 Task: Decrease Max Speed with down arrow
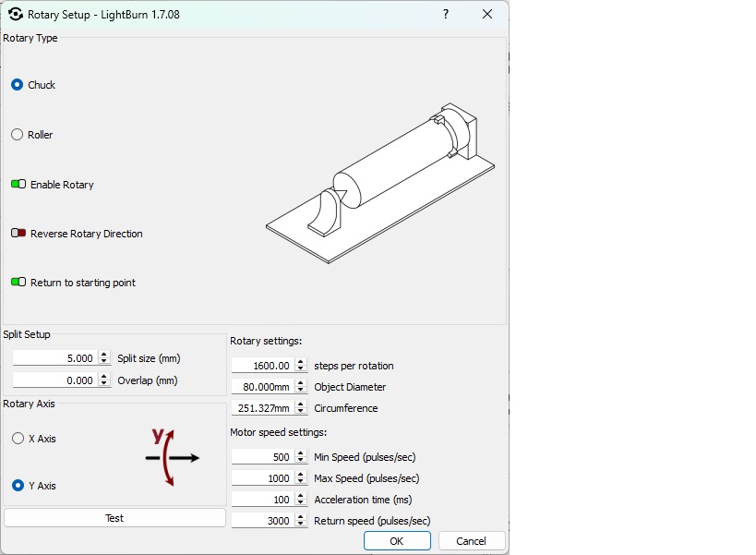[300, 481]
